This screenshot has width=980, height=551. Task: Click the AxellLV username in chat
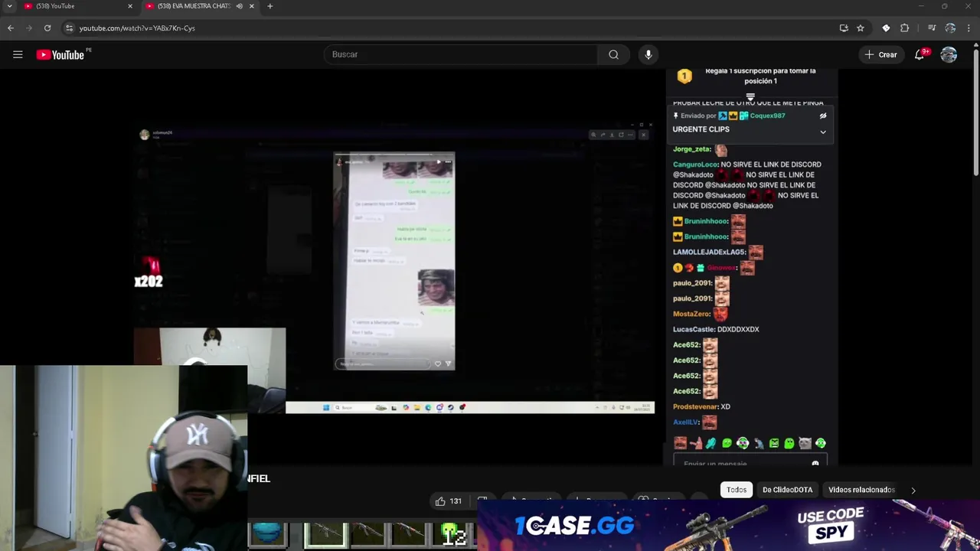coord(686,422)
